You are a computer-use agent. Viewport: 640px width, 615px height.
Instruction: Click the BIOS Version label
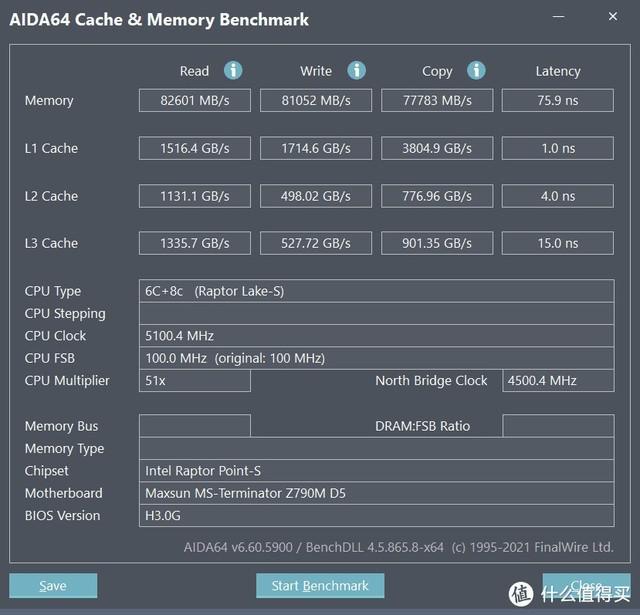coord(62,516)
